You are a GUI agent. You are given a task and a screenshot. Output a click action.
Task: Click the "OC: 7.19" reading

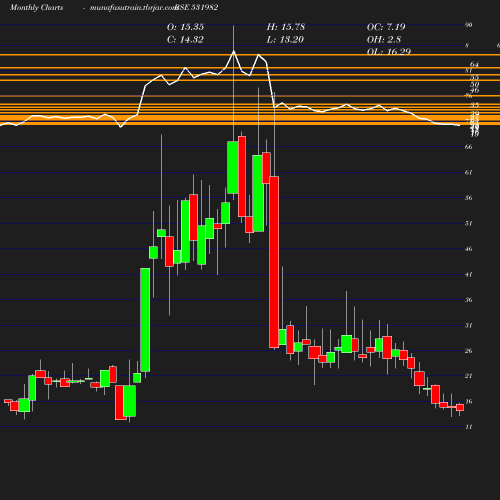[386, 27]
